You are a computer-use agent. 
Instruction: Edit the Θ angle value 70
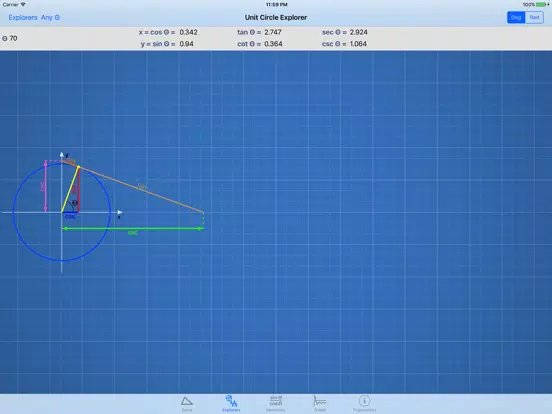[13, 38]
